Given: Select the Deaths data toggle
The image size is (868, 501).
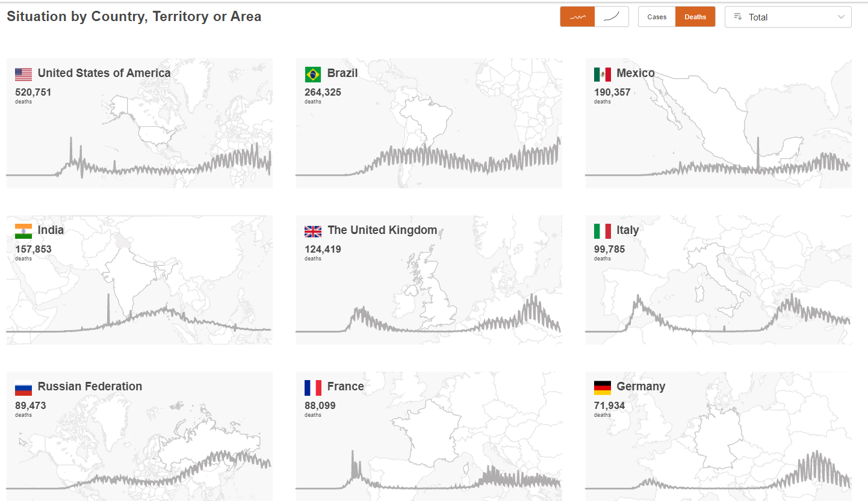Looking at the screenshot, I should (695, 17).
